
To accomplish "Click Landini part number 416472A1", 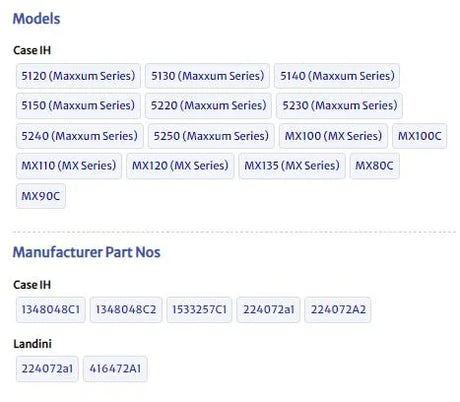I will 115,369.
